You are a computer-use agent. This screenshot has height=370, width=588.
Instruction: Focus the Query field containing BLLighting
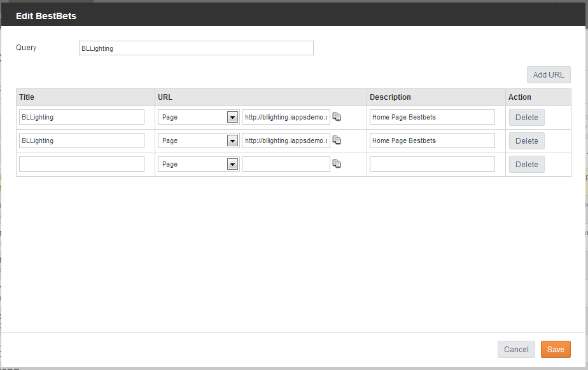click(x=196, y=48)
